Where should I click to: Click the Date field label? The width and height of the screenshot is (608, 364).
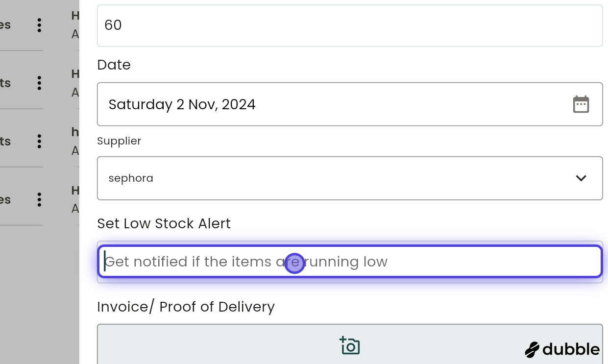[x=114, y=65]
